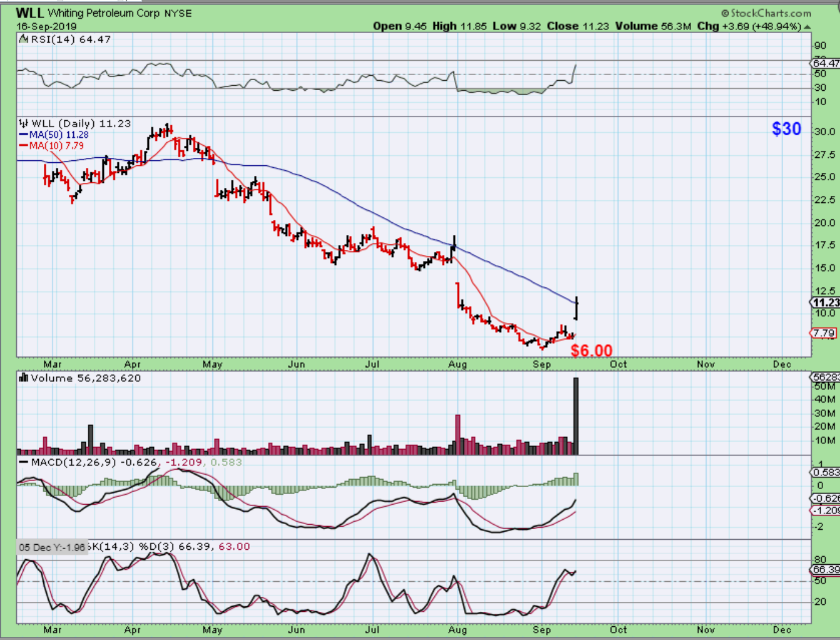Click the 16-Sep-2019 chart date
This screenshot has height=640, width=840.
46,26
